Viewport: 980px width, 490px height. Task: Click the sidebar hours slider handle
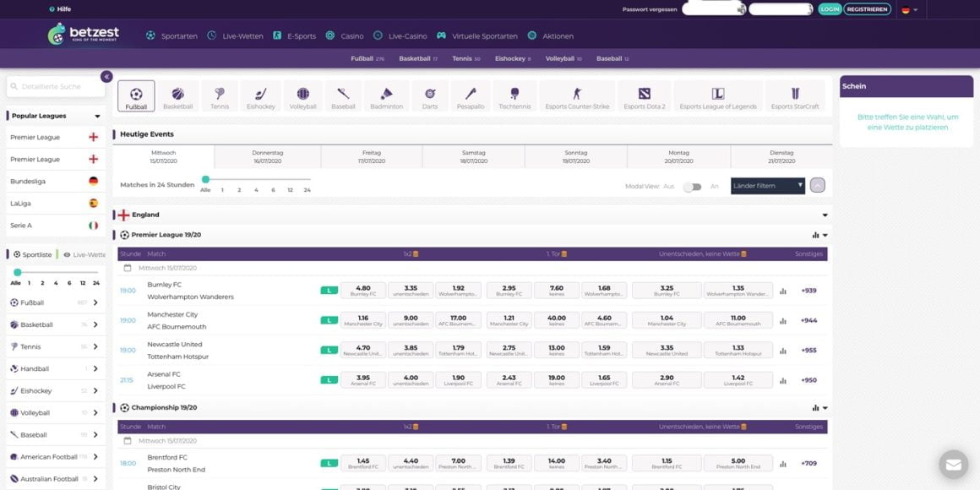[x=18, y=273]
